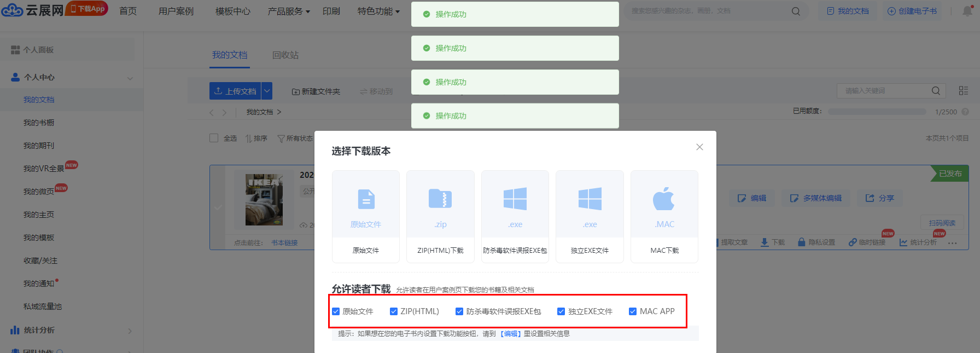
Task: Click the 【编辑】 link in the hint
Action: click(510, 334)
